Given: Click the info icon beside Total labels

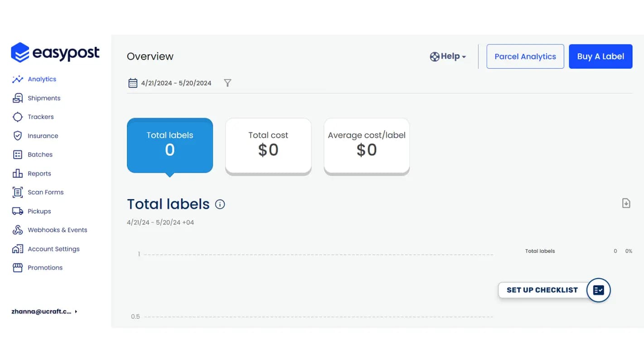Looking at the screenshot, I should pyautogui.click(x=220, y=205).
